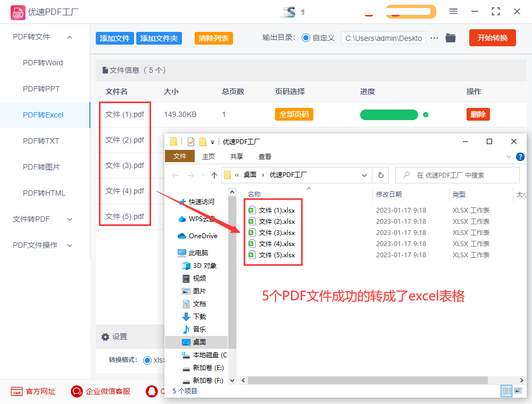The width and height of the screenshot is (532, 404).
Task: Expand the 文件转PDF section
Action: [x=70, y=220]
